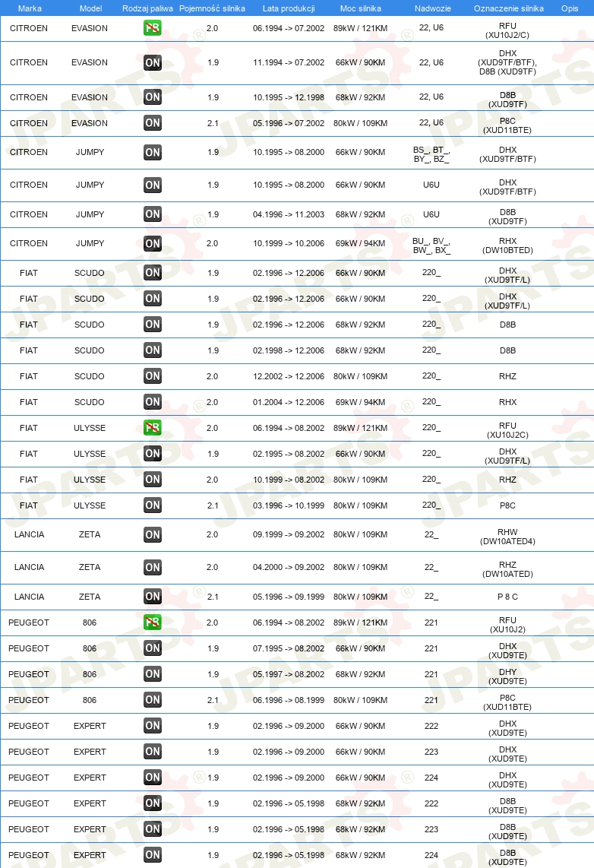Click the 10.1999 -> 10.2006 production years
Image resolution: width=594 pixels, height=868 pixels.
[x=289, y=243]
